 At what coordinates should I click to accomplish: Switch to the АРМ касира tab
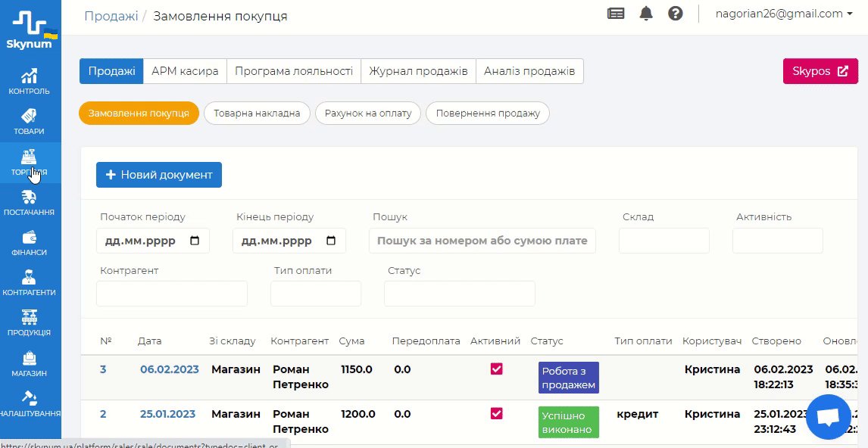point(185,71)
